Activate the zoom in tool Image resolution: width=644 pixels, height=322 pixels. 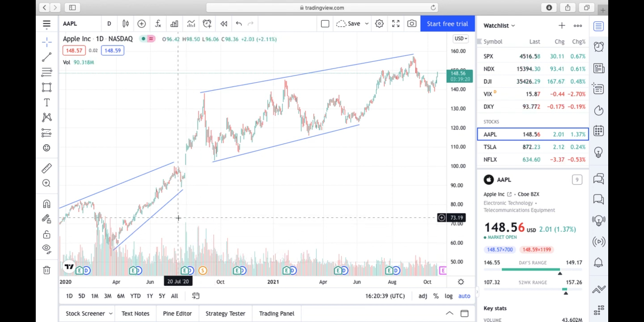[47, 183]
